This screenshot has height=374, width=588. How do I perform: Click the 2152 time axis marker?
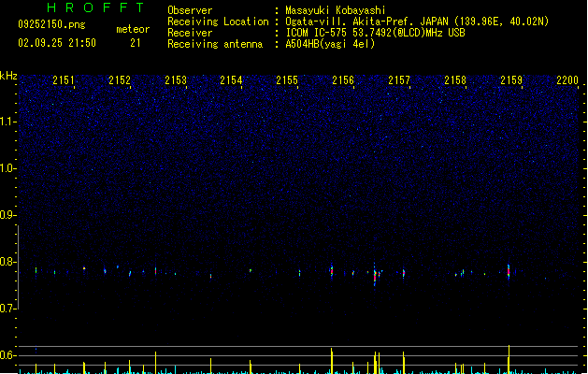pyautogui.click(x=120, y=80)
